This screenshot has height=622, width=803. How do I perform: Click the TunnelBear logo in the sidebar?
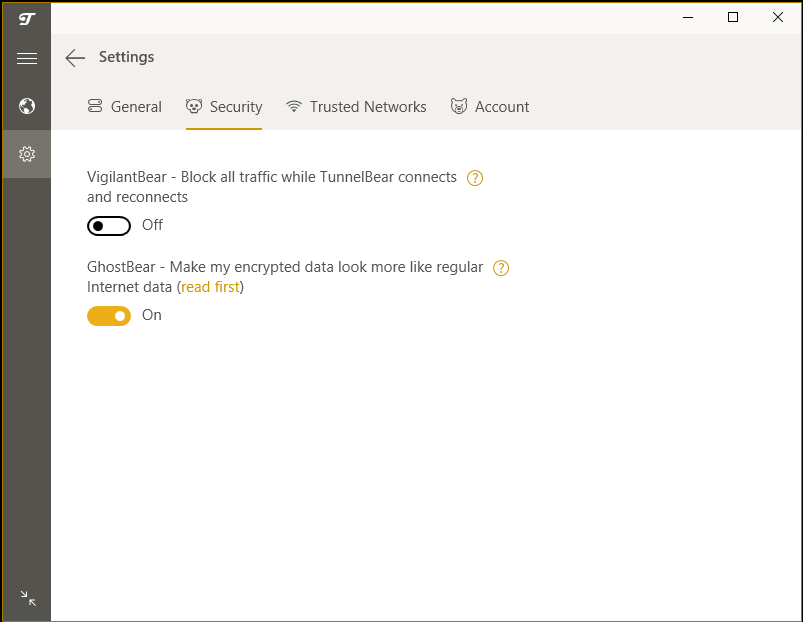coord(27,19)
